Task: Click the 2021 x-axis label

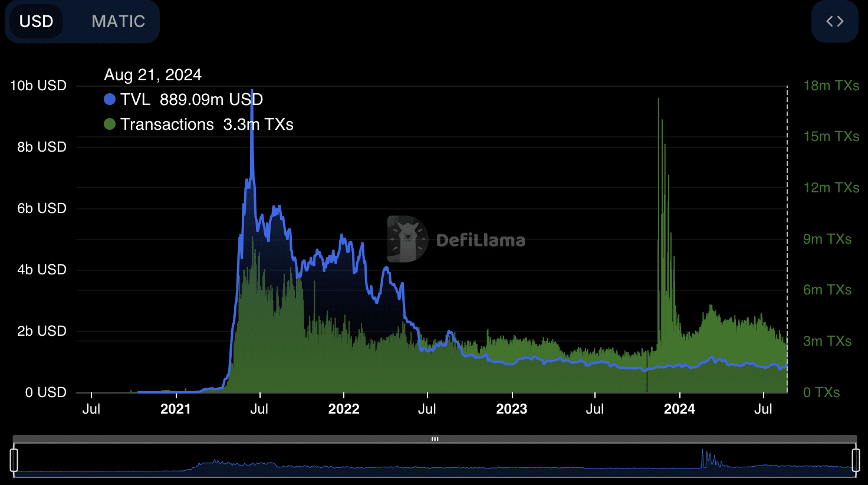Action: click(x=176, y=409)
